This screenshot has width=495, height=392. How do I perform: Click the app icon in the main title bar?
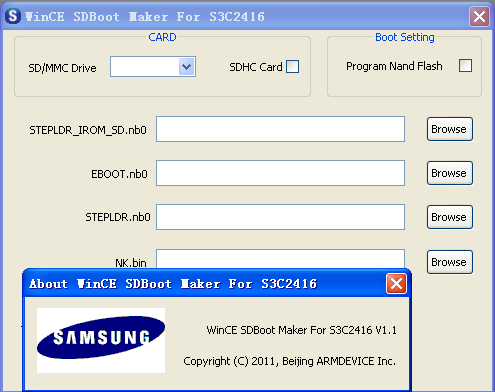pyautogui.click(x=13, y=16)
